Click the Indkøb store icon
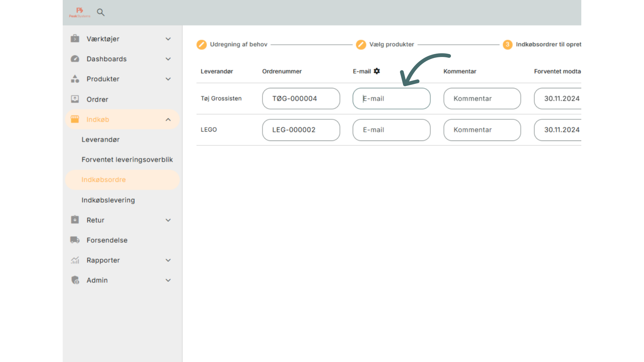 [75, 119]
